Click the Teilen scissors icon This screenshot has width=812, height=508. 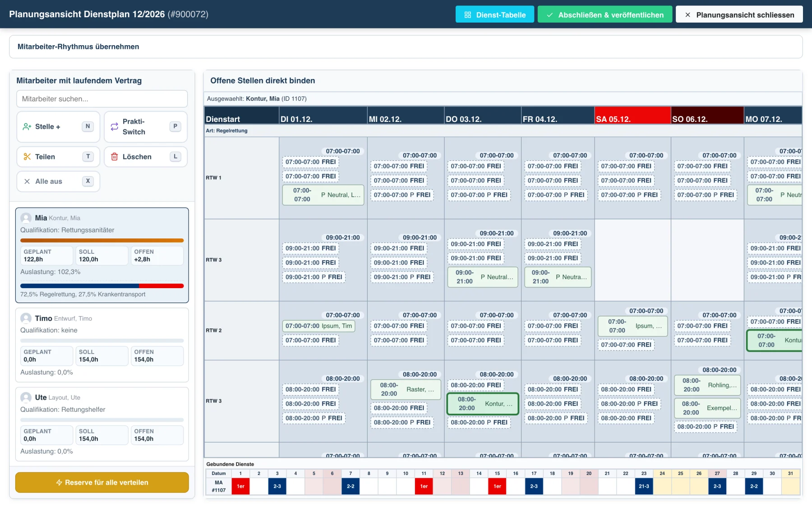27,157
